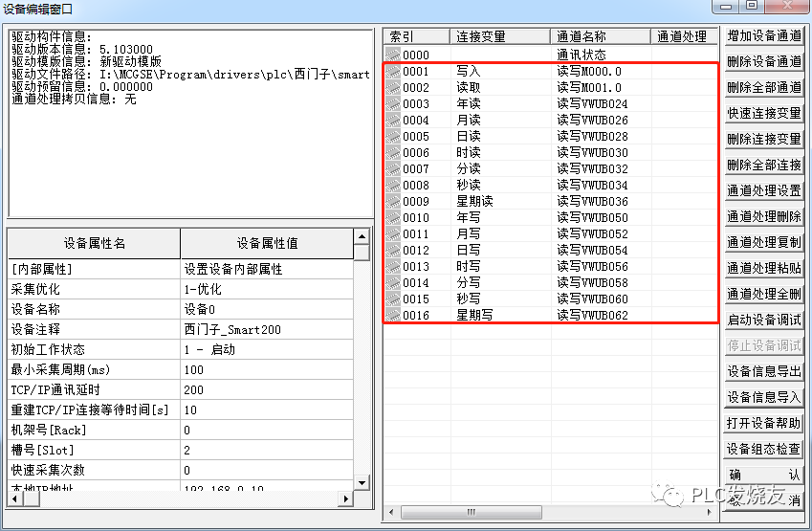Open device help 打开设备帮助
This screenshot has width=812, height=531.
(x=764, y=423)
